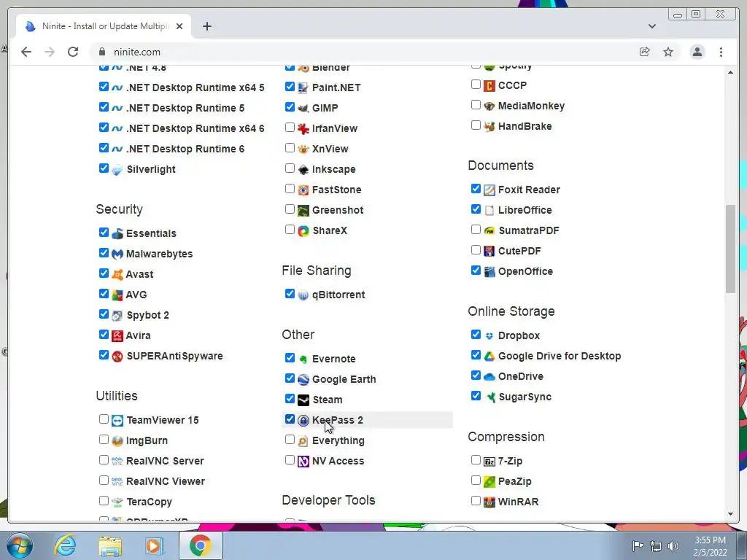Go back to the previous page
This screenshot has height=560, width=747.
pos(26,52)
